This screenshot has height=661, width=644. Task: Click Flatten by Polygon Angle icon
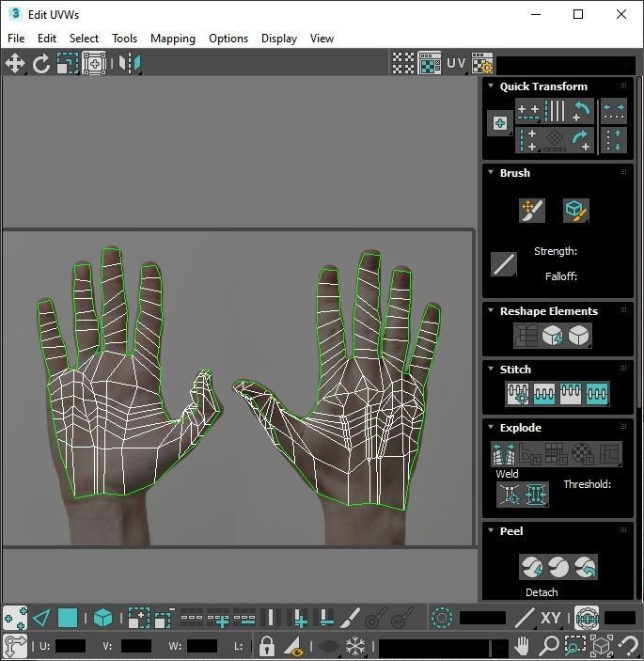click(530, 453)
